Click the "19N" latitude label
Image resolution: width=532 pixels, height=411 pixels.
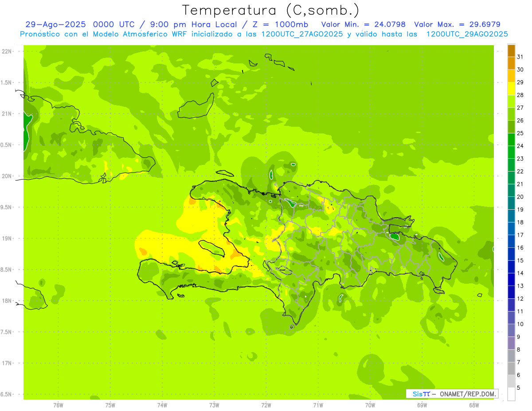point(6,239)
